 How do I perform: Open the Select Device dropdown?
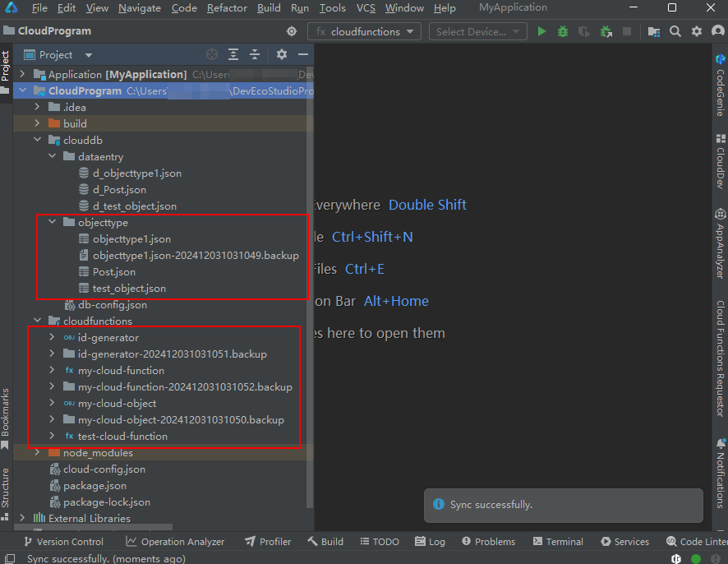pos(477,32)
